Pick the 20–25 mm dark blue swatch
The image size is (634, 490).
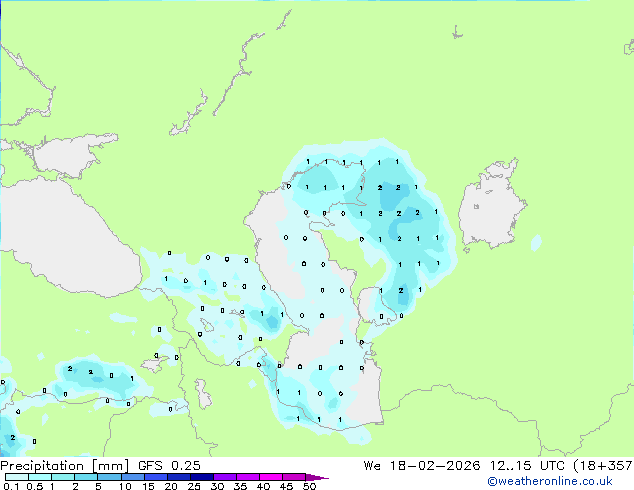point(179,477)
